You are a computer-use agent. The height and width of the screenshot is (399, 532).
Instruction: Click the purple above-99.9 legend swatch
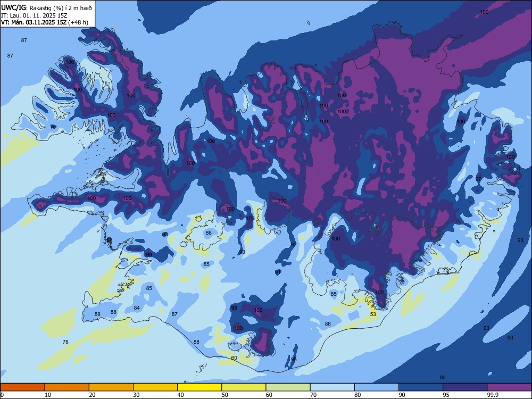pos(509,387)
